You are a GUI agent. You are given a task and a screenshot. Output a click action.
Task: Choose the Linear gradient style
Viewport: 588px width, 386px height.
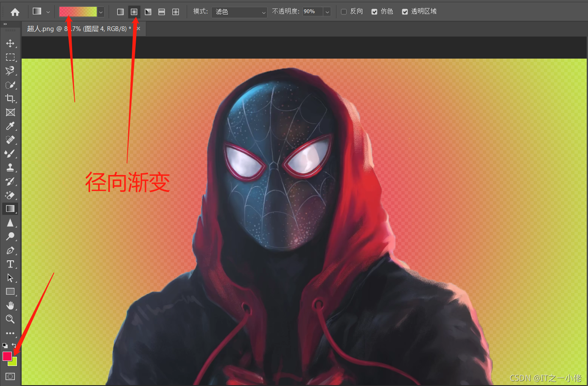point(120,11)
